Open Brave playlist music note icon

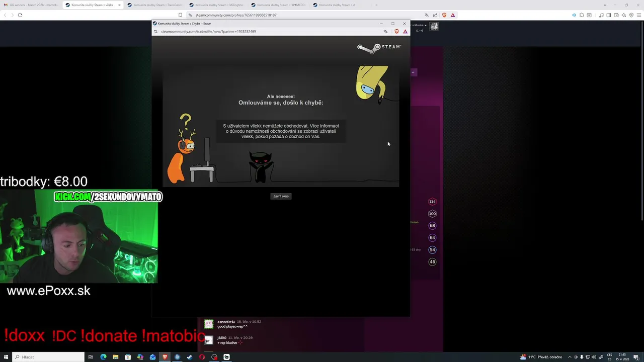coord(601,15)
